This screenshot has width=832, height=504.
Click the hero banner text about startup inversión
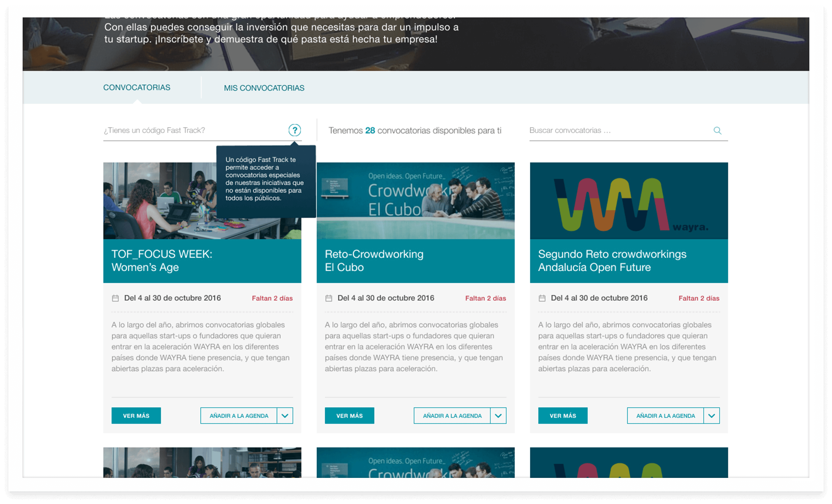coord(282,31)
